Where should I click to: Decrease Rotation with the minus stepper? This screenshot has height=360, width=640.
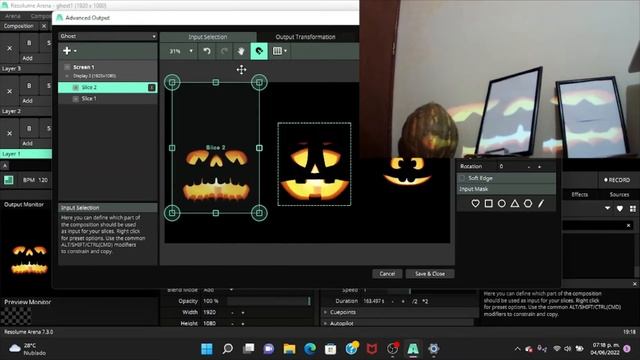pos(529,167)
